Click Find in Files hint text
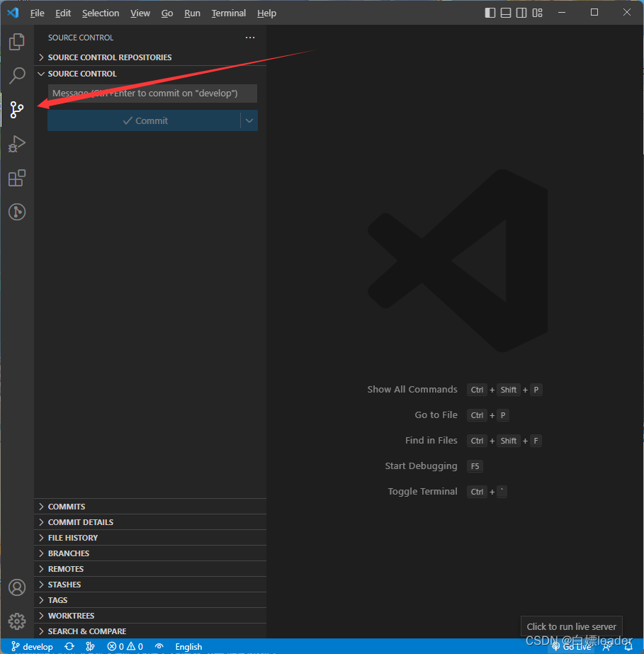Image resolution: width=644 pixels, height=654 pixels. point(431,441)
